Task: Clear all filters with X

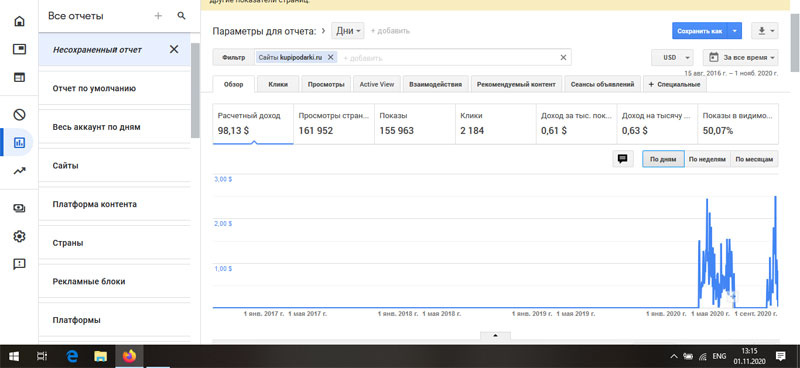Action: coord(563,58)
